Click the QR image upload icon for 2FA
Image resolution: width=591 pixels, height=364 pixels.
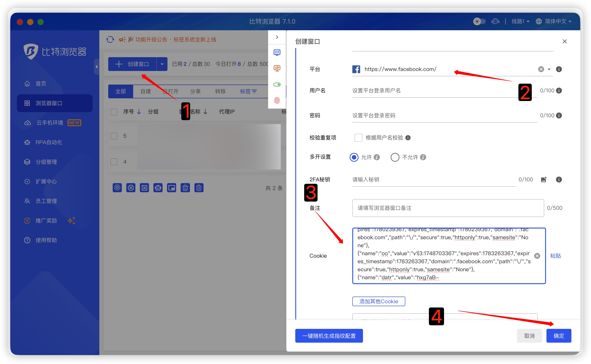pyautogui.click(x=544, y=180)
